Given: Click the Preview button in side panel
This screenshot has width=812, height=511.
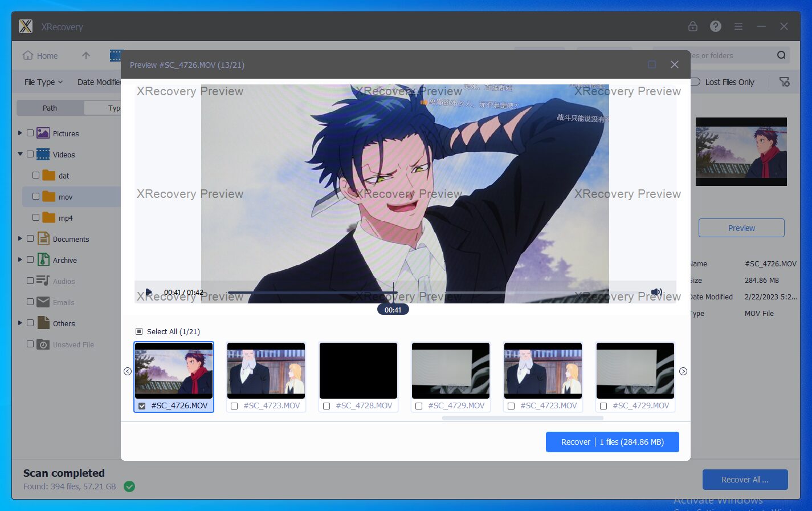Looking at the screenshot, I should pyautogui.click(x=741, y=228).
